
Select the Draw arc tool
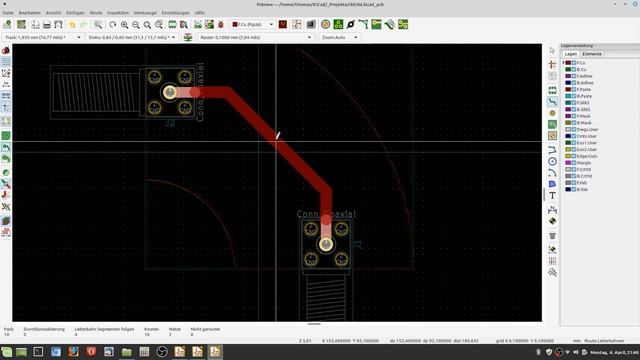[552, 173]
